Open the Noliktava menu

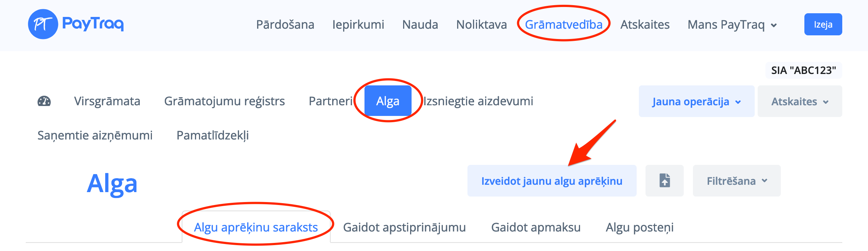(x=481, y=25)
